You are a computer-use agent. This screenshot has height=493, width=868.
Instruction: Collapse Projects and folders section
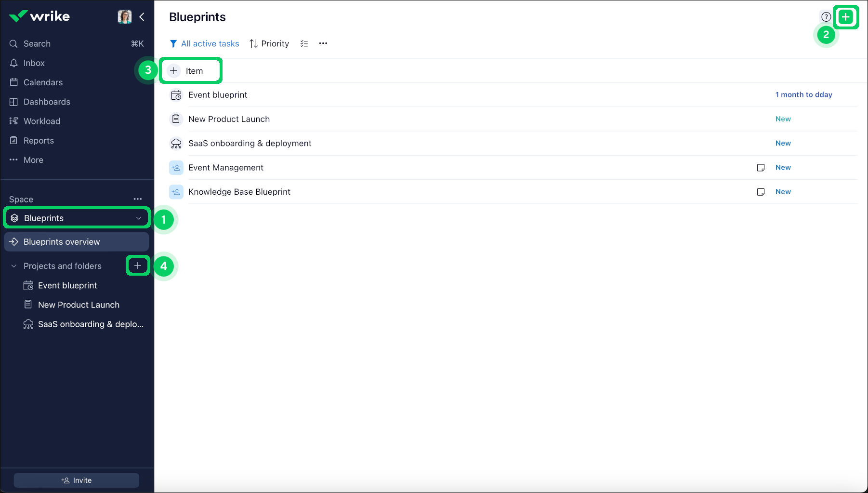[x=13, y=266]
